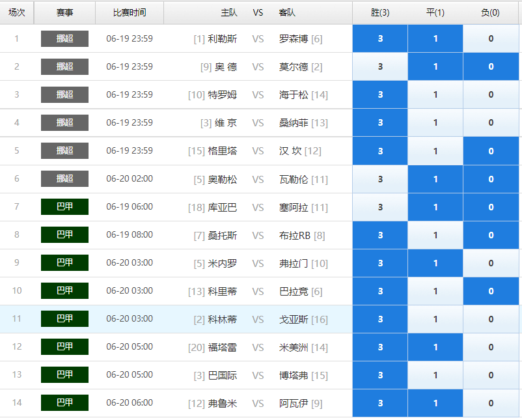Toggle loss (0) for match 4 维京

tap(491, 122)
